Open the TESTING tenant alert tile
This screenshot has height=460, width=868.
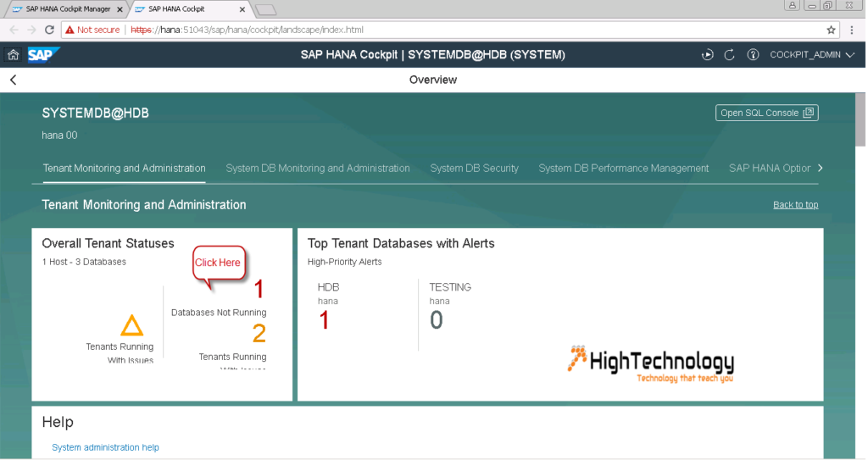450,308
